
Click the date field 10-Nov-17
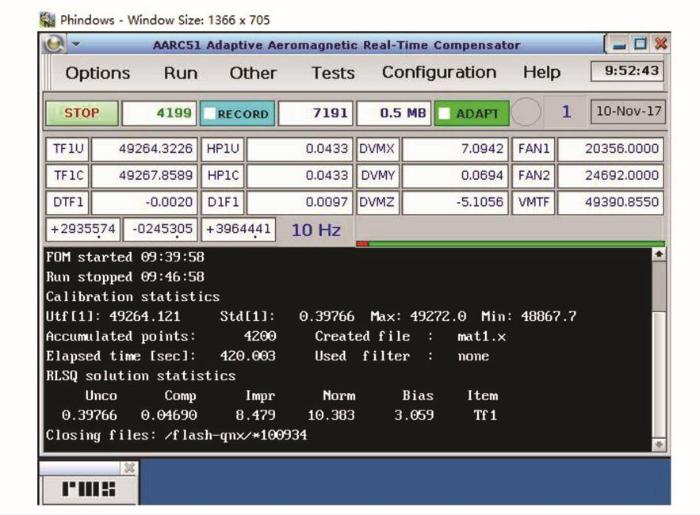[628, 112]
